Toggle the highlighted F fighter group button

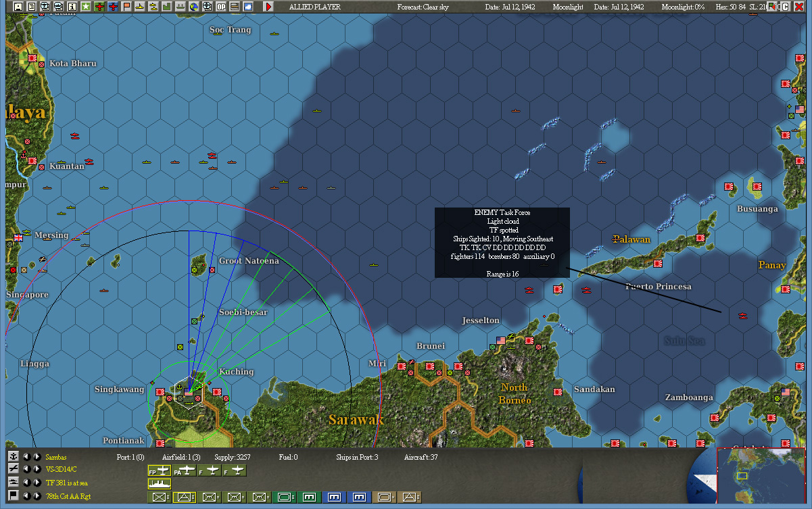tap(208, 472)
